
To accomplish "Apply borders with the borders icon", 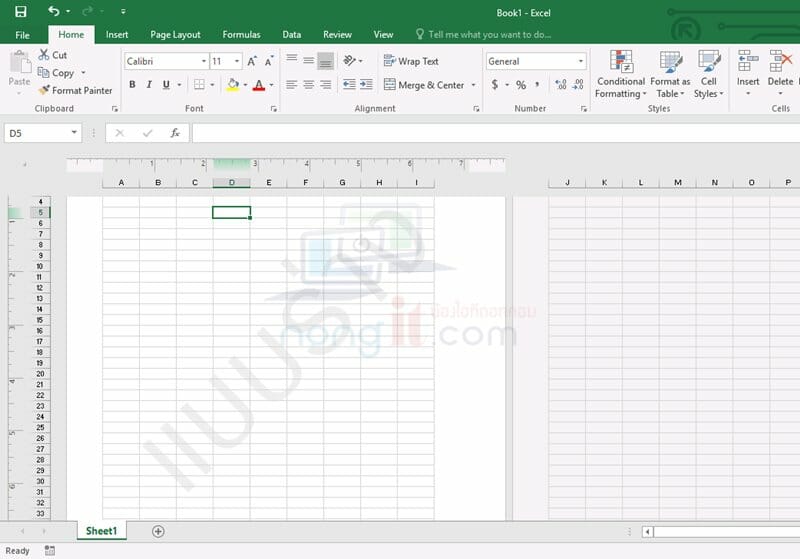I will click(x=199, y=85).
